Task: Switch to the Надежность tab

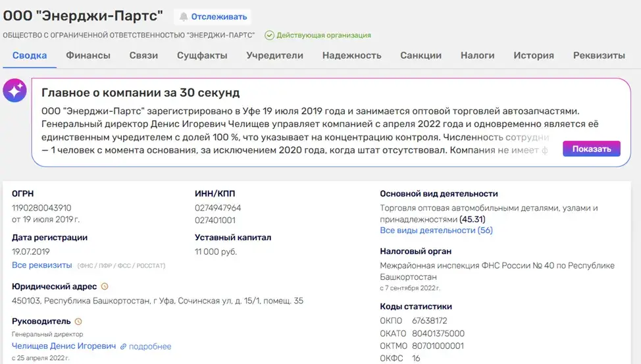Action: coord(351,55)
